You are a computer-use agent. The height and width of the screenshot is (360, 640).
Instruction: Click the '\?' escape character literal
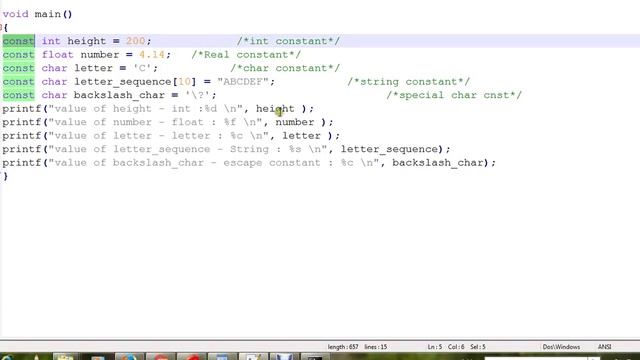pyautogui.click(x=198, y=95)
